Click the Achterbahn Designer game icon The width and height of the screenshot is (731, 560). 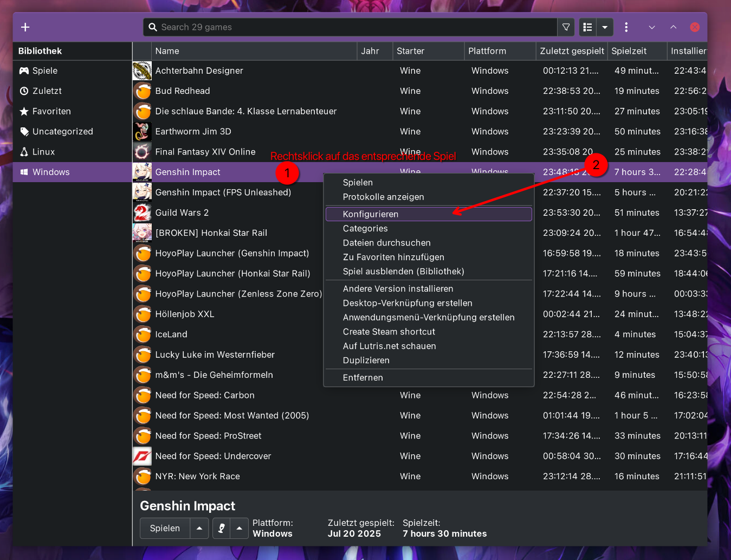[142, 71]
